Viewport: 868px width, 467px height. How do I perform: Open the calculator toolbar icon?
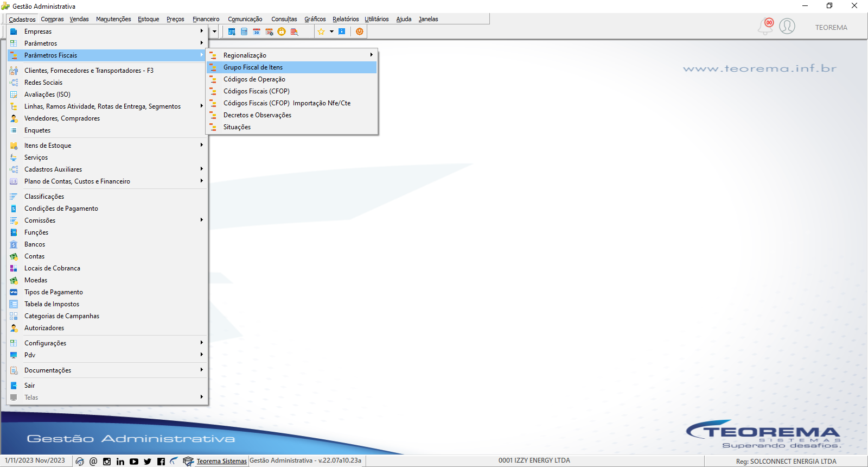[244, 31]
